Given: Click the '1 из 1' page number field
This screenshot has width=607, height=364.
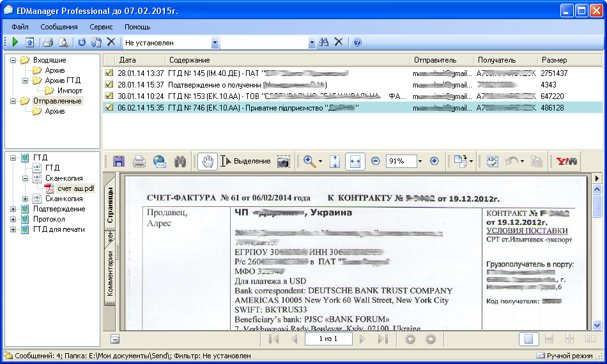Looking at the screenshot, I should (x=328, y=339).
